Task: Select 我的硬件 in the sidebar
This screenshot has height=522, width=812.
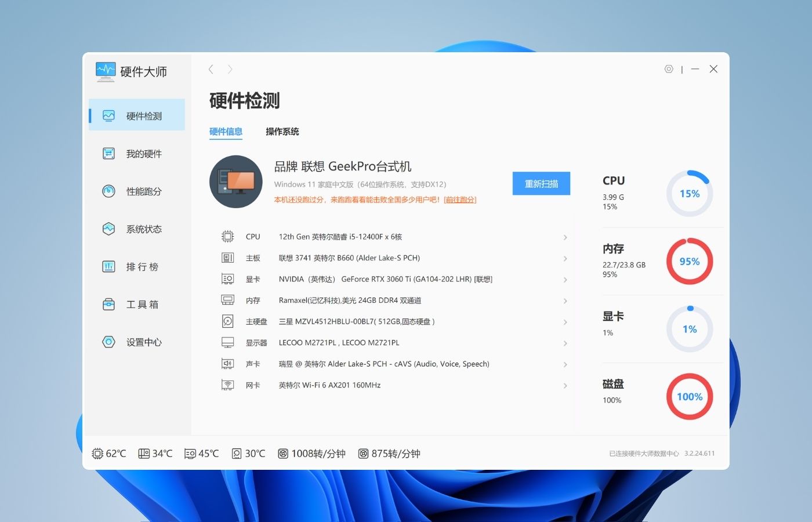Action: (x=137, y=153)
